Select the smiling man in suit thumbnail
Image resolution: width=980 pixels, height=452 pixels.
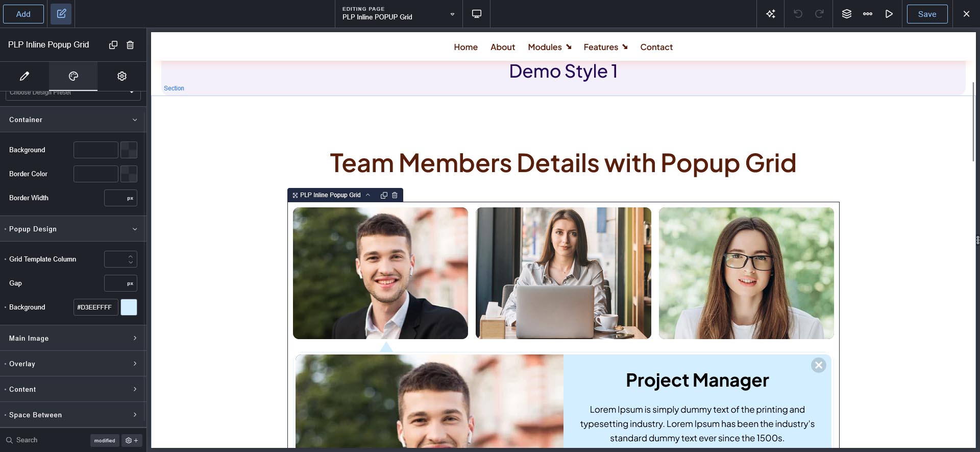coord(380,273)
